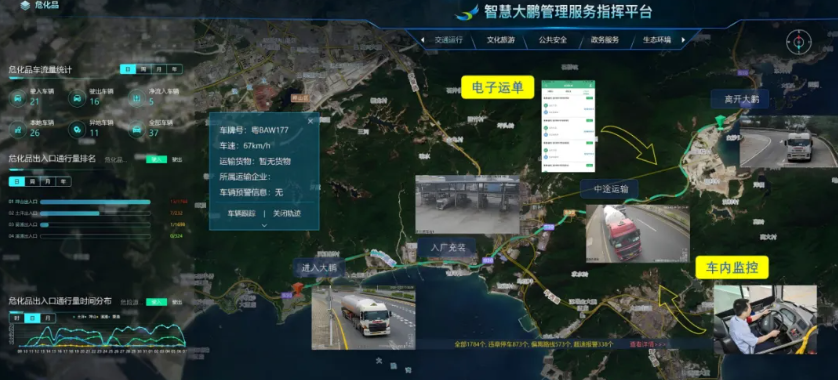Click the 全部车辆 icon
The height and width of the screenshot is (380, 838).
pos(137,129)
